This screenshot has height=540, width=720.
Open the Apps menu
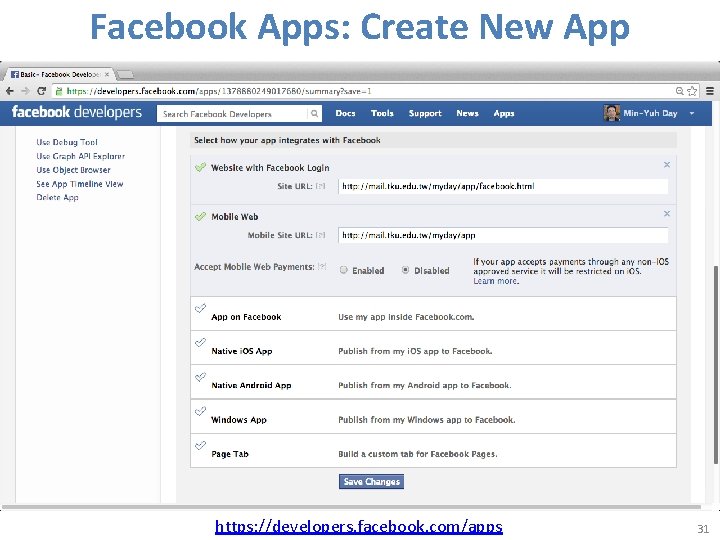pos(504,113)
